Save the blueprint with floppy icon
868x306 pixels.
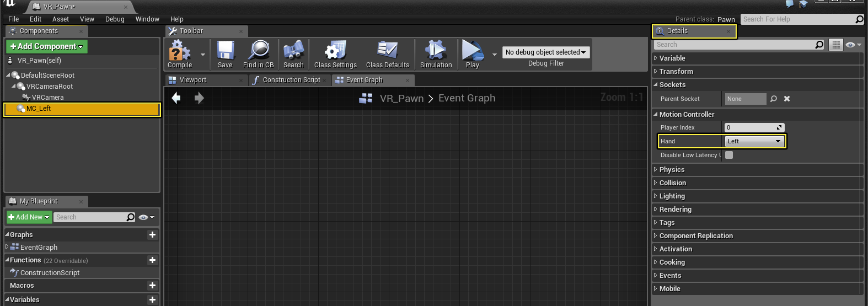[225, 54]
